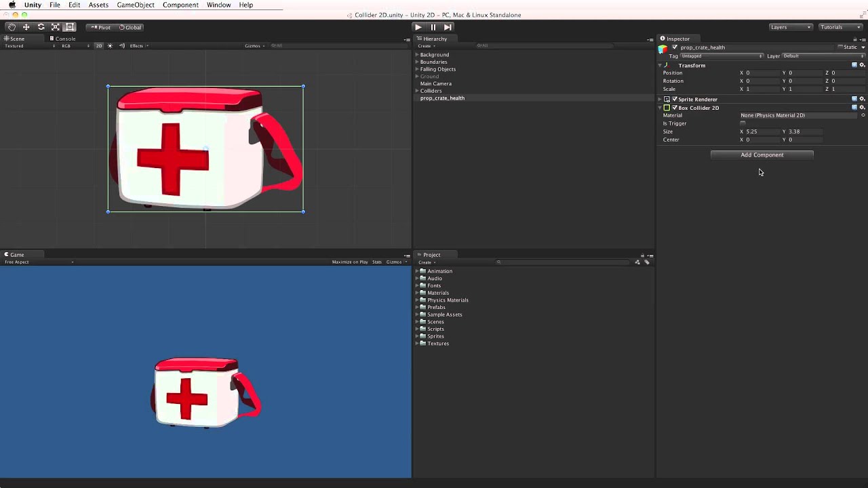Image resolution: width=868 pixels, height=488 pixels.
Task: Collapse the Box Collider 2D component
Action: (660, 107)
